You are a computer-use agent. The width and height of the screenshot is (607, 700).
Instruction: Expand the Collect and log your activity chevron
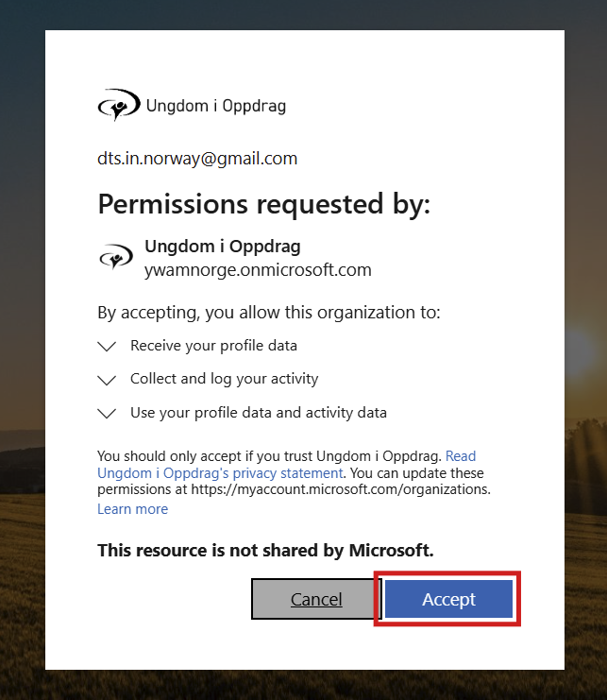pyautogui.click(x=107, y=380)
